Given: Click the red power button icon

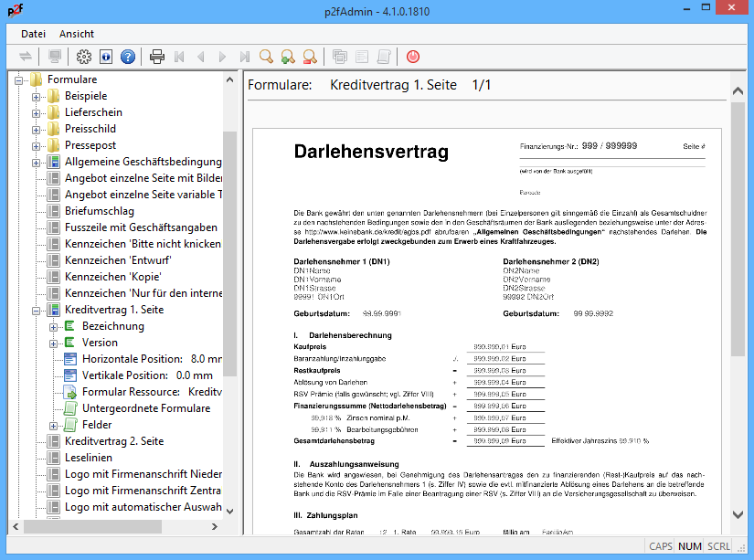Looking at the screenshot, I should 413,57.
